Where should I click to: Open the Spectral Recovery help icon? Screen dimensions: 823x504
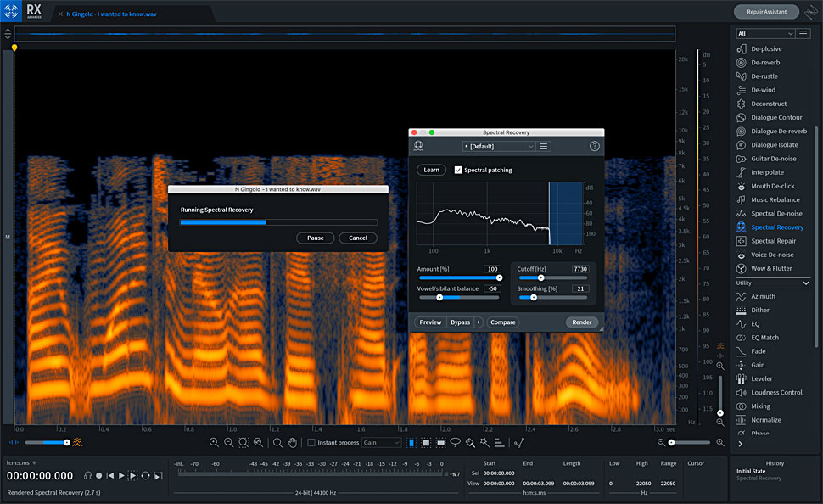click(x=594, y=147)
